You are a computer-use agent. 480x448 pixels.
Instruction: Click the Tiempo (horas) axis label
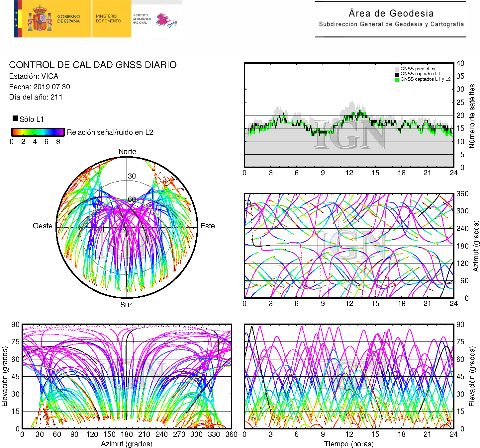[349, 444]
